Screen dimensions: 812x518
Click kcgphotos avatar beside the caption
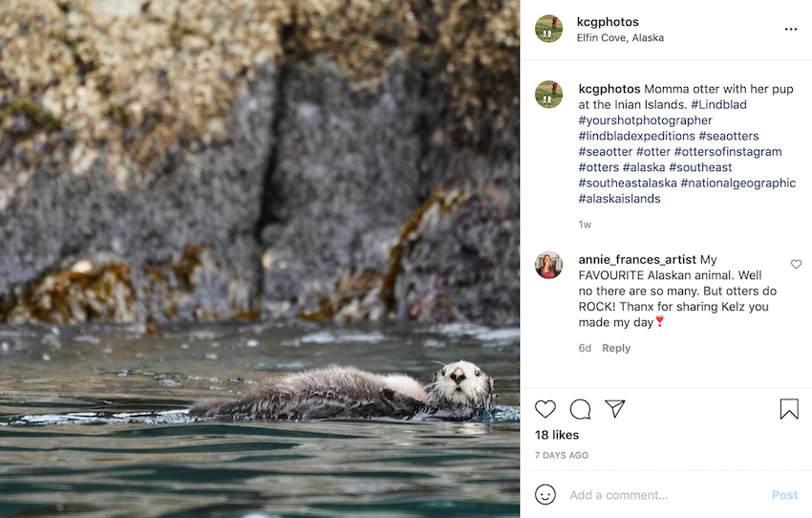click(548, 94)
